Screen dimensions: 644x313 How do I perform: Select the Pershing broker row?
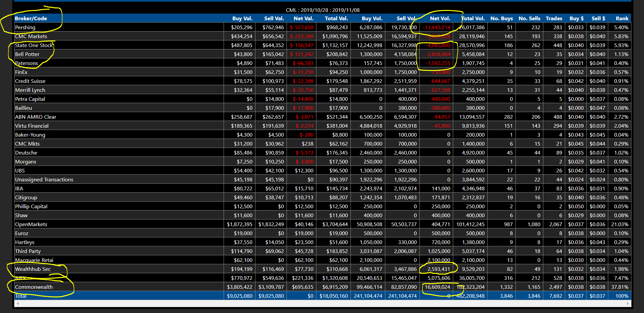tap(323, 27)
